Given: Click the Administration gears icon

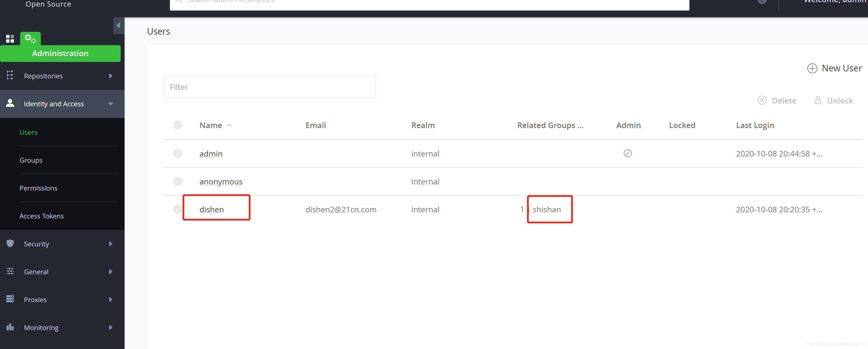Looking at the screenshot, I should [30, 39].
